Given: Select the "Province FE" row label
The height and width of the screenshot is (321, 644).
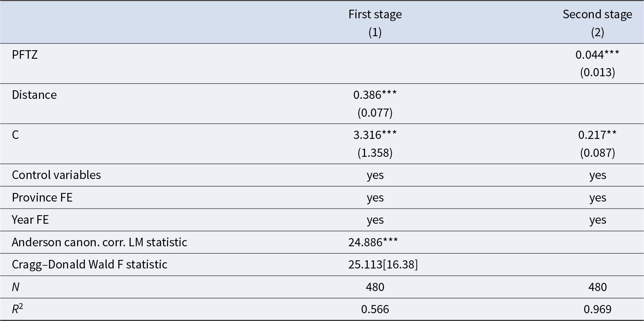Looking at the screenshot, I should pyautogui.click(x=42, y=198).
